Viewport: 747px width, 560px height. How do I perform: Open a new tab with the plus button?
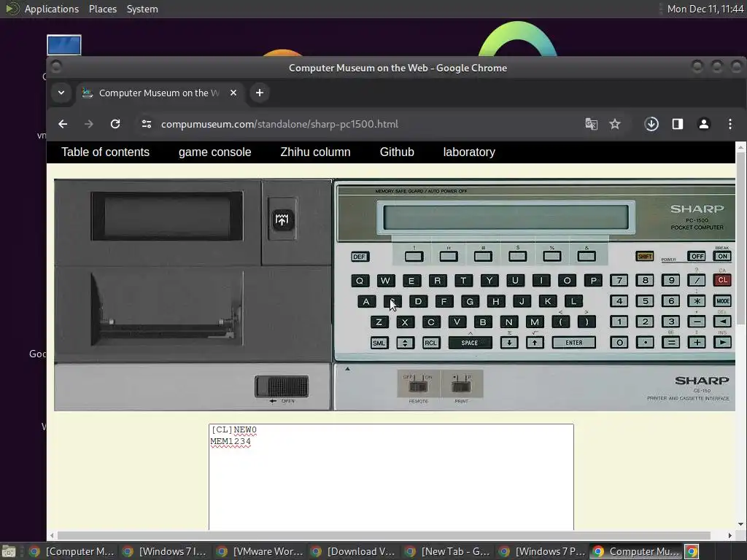(x=260, y=93)
